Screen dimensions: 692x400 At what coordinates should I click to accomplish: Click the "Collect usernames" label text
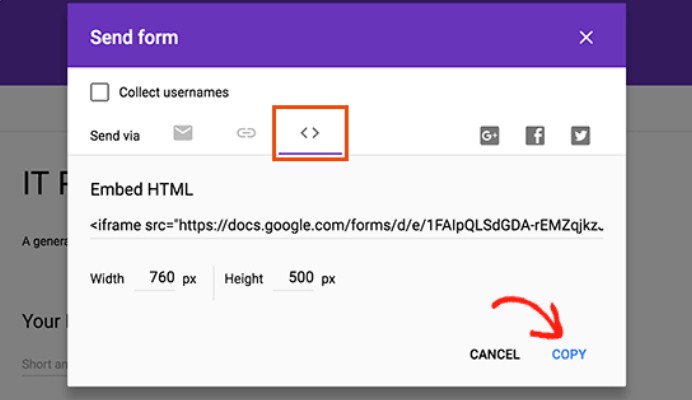coord(174,92)
